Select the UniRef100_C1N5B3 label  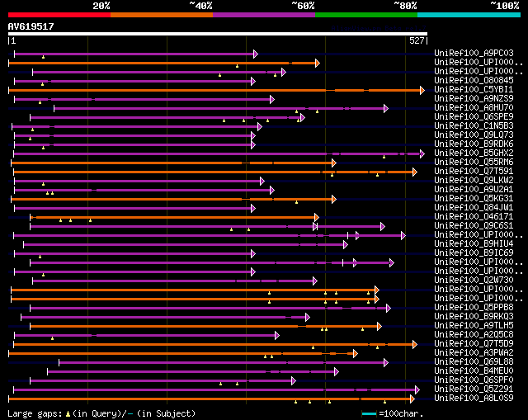pos(474,125)
